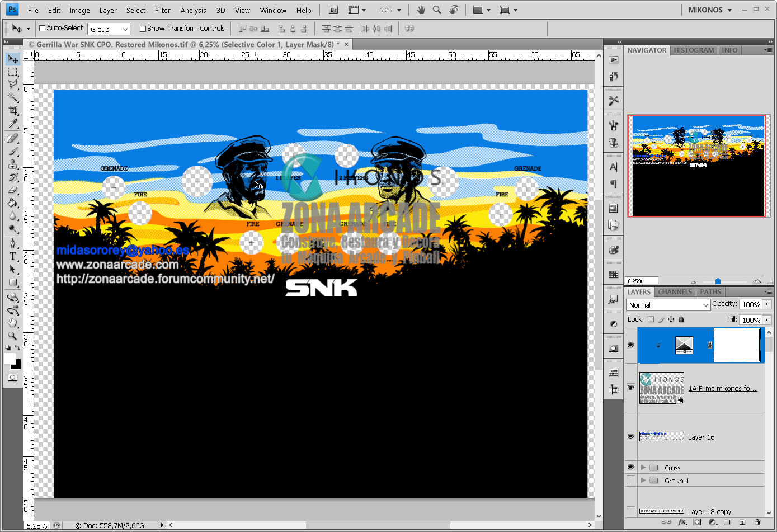This screenshot has height=532, width=777.
Task: Click the Add Layer Style fx icon
Action: (682, 521)
